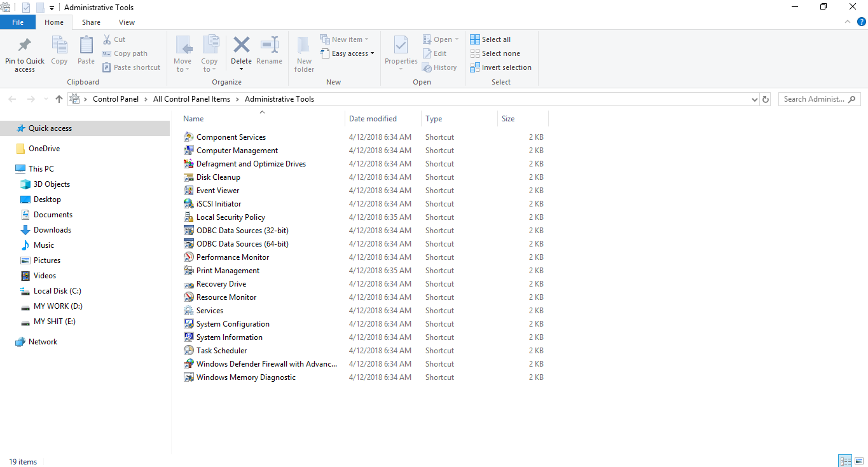The width and height of the screenshot is (868, 467).
Task: Switch to Large icons view in status bar
Action: pos(858,461)
